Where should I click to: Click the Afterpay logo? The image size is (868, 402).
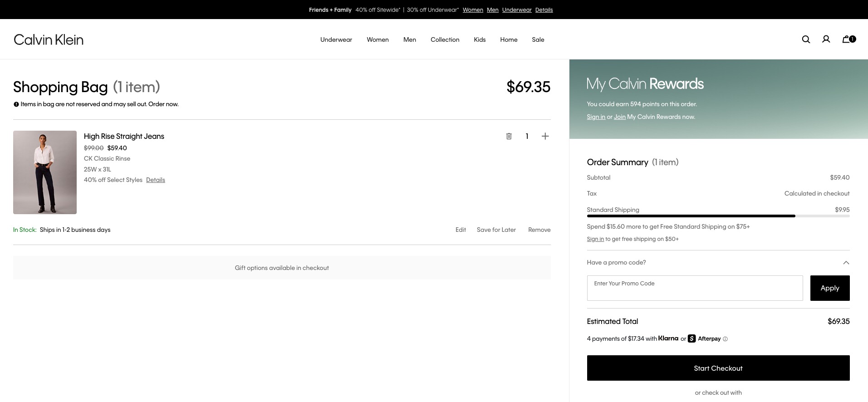(704, 338)
